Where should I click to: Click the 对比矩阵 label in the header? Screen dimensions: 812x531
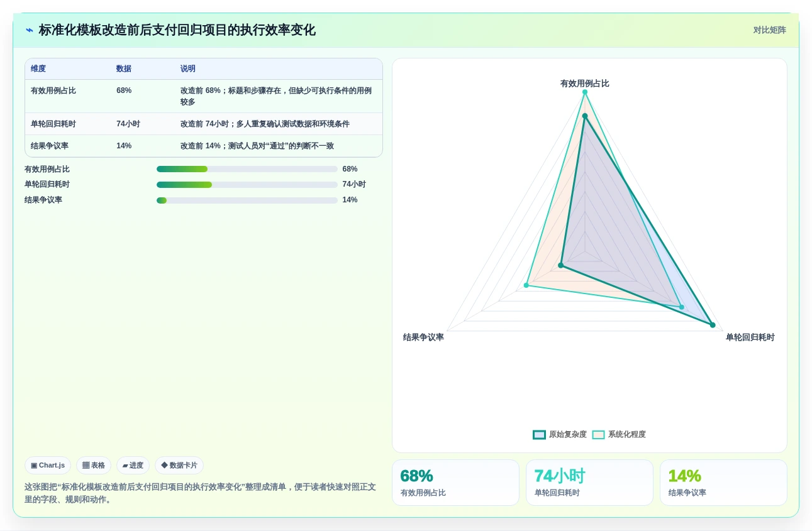(769, 30)
